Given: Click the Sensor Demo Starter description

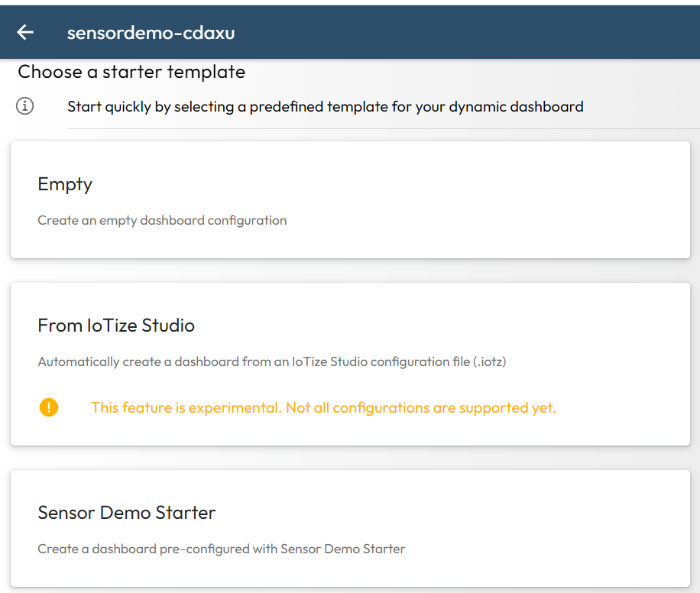Looking at the screenshot, I should [x=222, y=549].
